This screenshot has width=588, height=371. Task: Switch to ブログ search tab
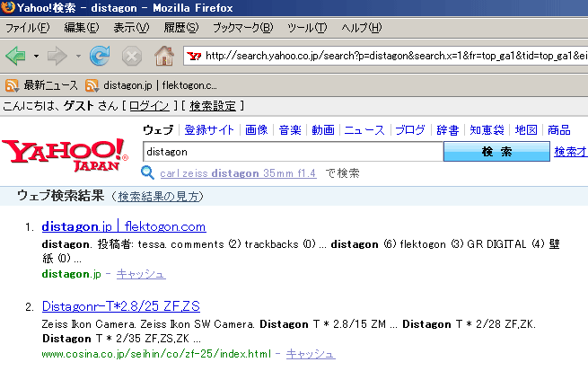(410, 129)
